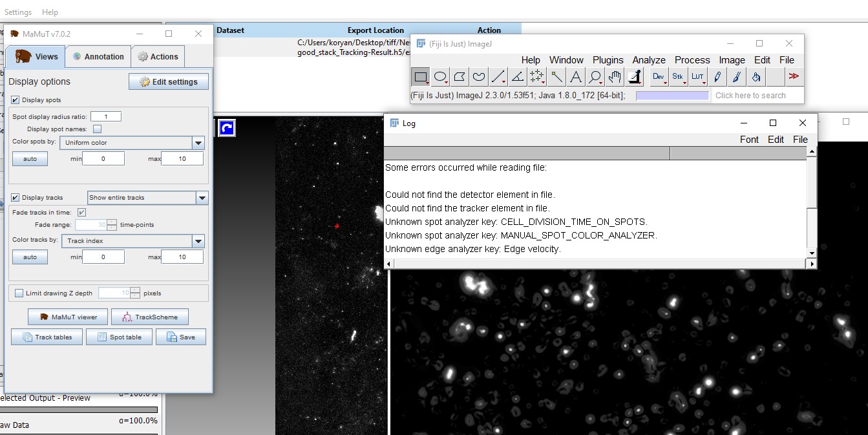Select the rectangle selection tool in ImageJ
Image resolution: width=868 pixels, height=435 pixels.
coord(421,76)
